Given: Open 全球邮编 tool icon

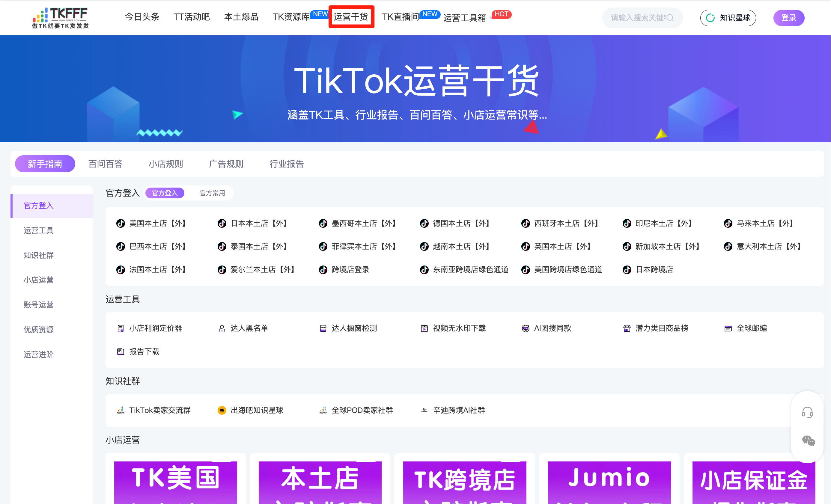Looking at the screenshot, I should point(728,328).
